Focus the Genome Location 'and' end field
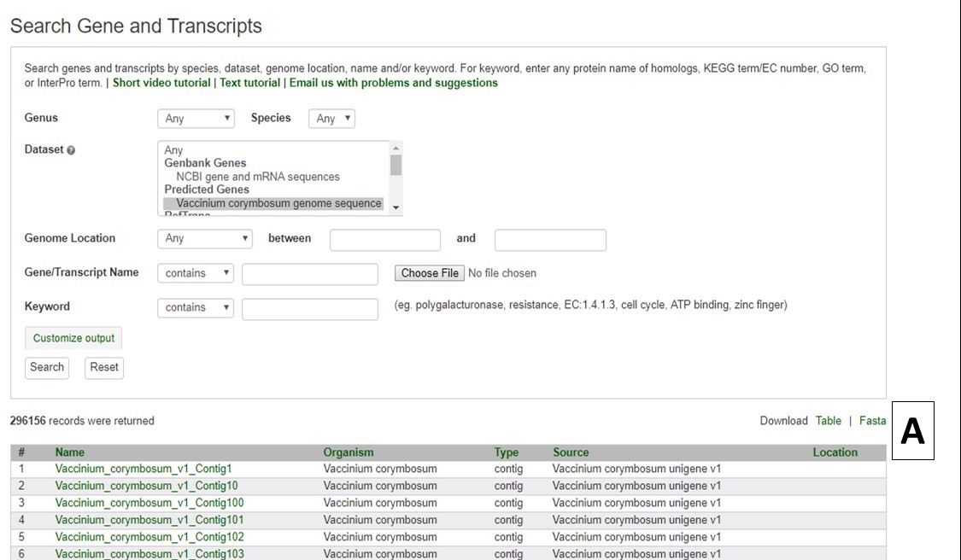The image size is (961, 560). tap(550, 240)
